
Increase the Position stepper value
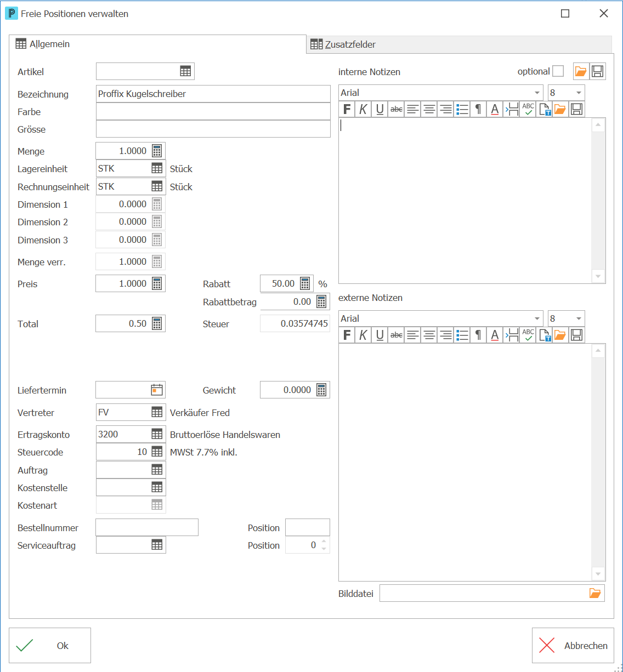pyautogui.click(x=324, y=542)
